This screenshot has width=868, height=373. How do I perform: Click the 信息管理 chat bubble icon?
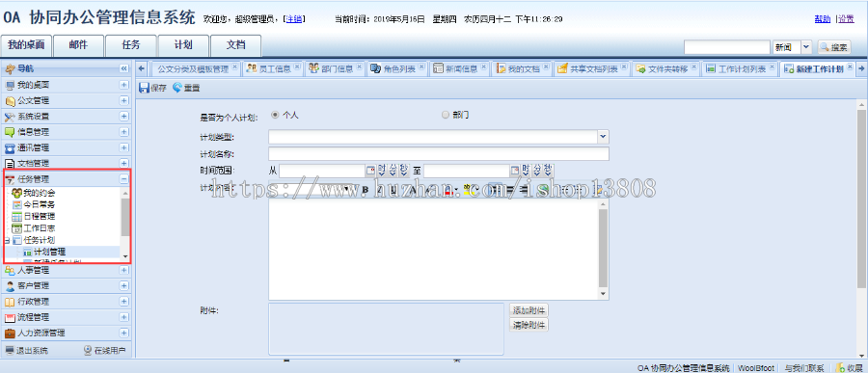(x=10, y=132)
